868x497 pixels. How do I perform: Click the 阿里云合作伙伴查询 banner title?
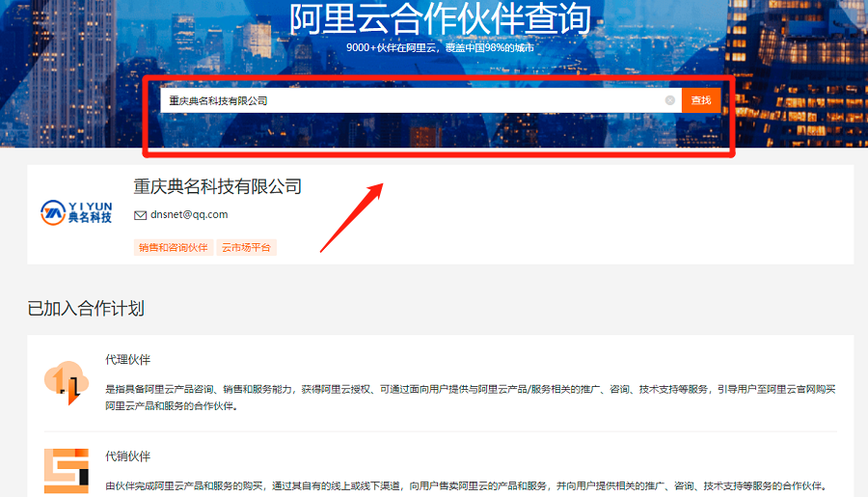(441, 18)
